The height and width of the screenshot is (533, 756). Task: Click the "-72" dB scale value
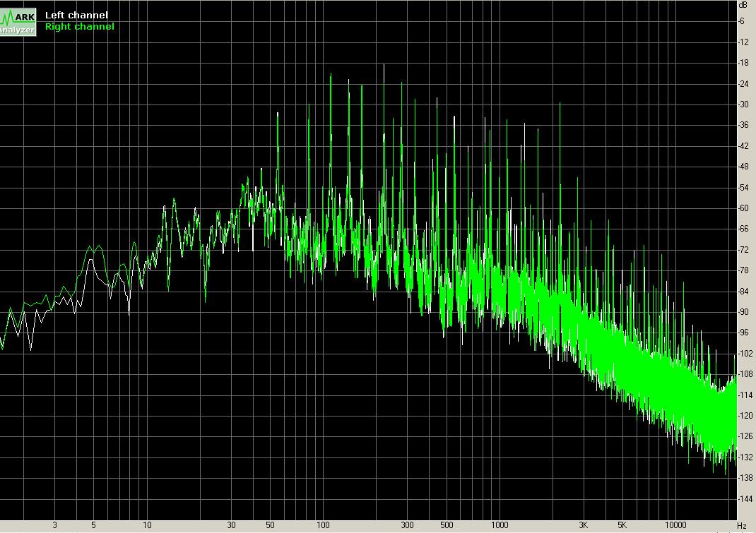(x=743, y=250)
